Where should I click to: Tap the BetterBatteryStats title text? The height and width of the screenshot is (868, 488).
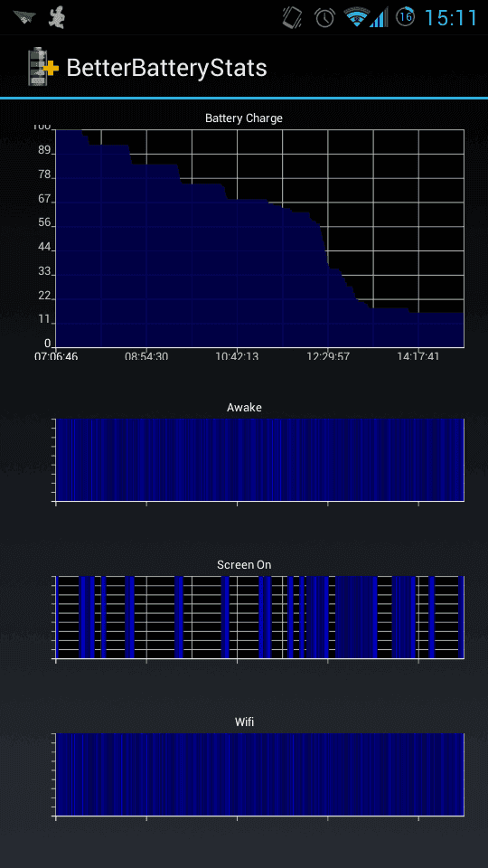pos(166,68)
